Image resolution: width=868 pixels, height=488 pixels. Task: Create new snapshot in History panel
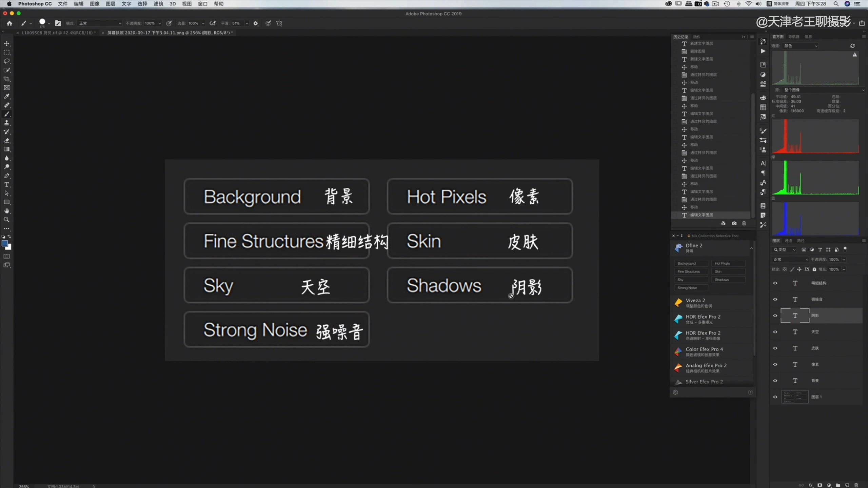(734, 223)
